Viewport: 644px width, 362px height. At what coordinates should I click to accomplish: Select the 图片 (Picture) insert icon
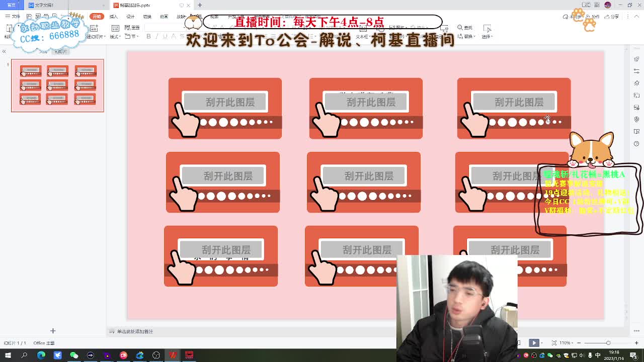(x=392, y=27)
